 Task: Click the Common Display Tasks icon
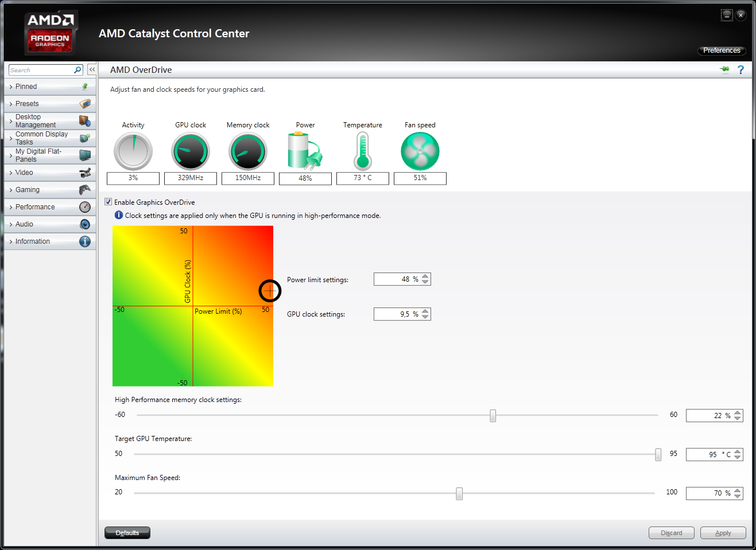point(85,138)
